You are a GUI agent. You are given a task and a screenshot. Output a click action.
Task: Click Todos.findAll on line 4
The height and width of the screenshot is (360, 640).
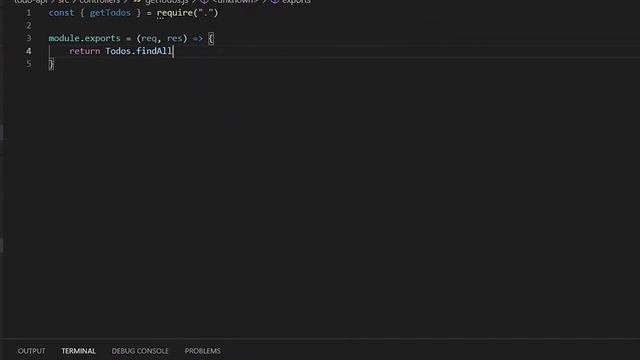[x=139, y=51]
